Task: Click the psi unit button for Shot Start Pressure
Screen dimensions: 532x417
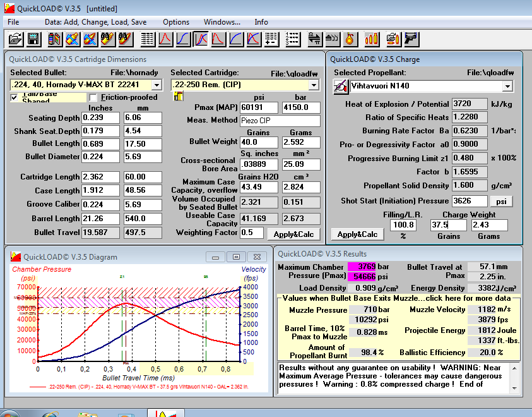Action: (x=502, y=202)
